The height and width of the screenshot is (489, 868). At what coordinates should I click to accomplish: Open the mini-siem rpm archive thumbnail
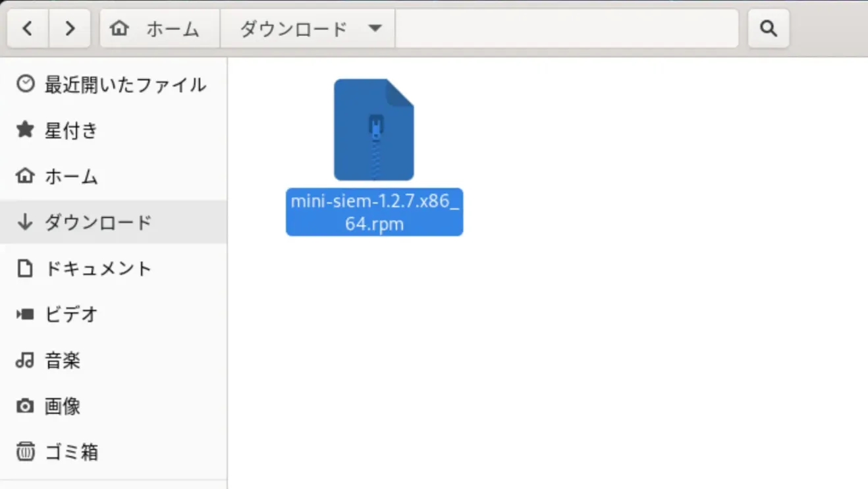[374, 130]
